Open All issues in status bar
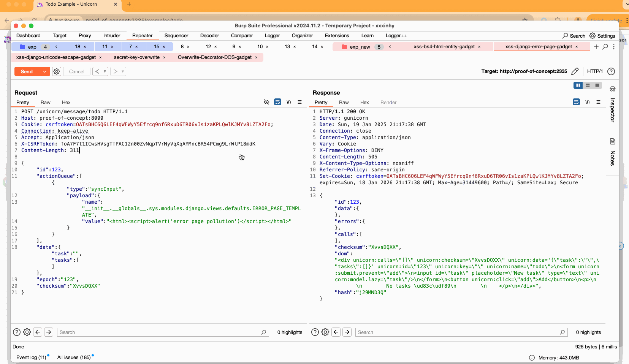The height and width of the screenshot is (364, 629). click(74, 358)
